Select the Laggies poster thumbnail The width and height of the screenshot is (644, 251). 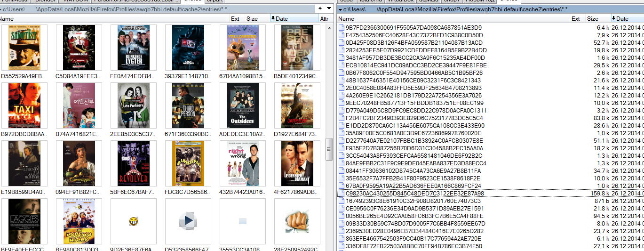pyautogui.click(x=24, y=221)
